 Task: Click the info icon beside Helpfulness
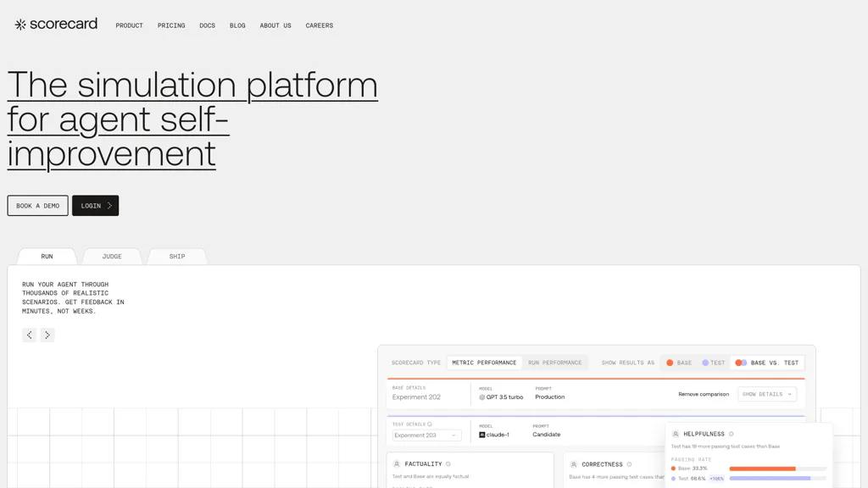click(x=732, y=434)
